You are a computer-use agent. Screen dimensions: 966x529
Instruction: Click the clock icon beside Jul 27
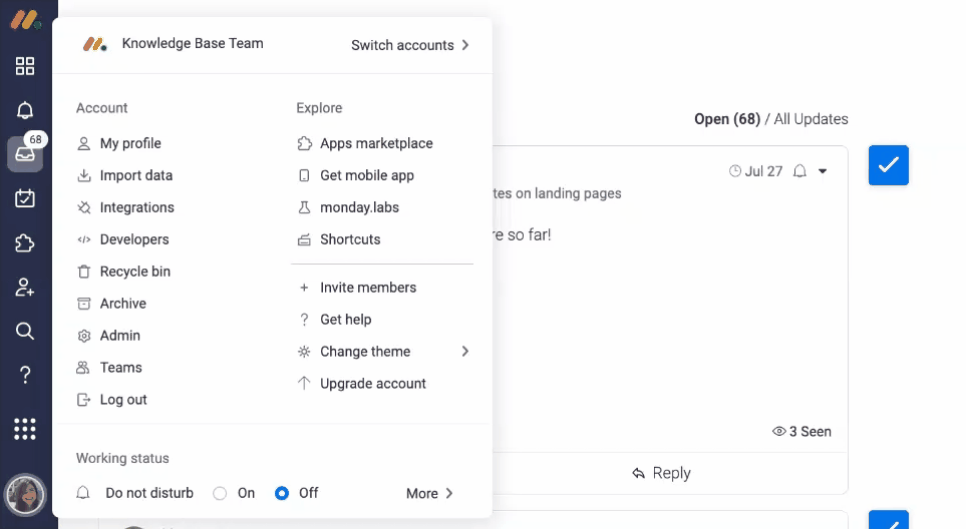pos(734,171)
